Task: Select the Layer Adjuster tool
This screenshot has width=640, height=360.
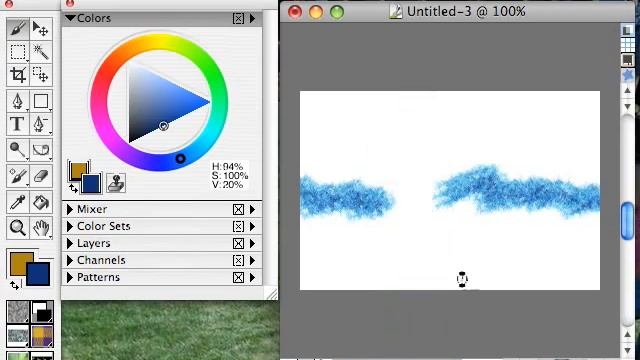Action: (41, 29)
